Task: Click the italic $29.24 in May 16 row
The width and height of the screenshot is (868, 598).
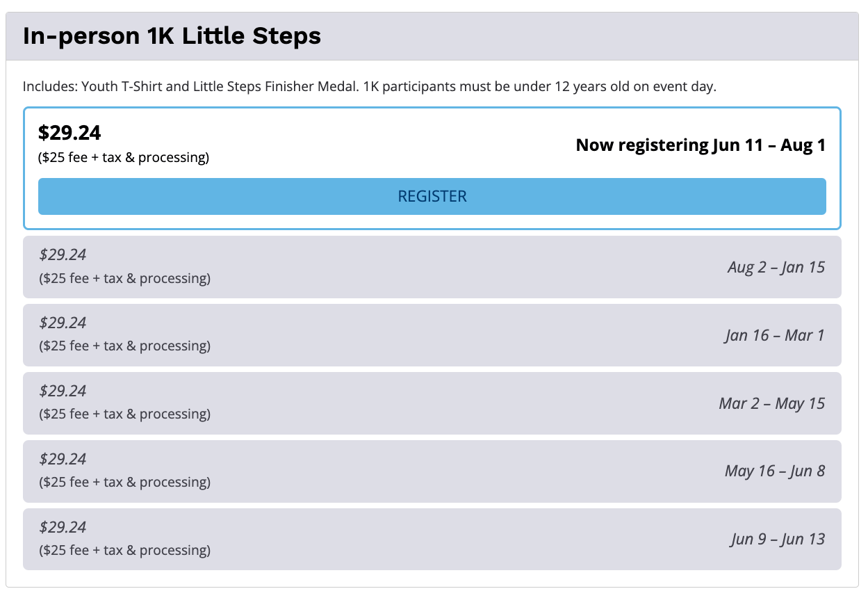Action: 63,459
